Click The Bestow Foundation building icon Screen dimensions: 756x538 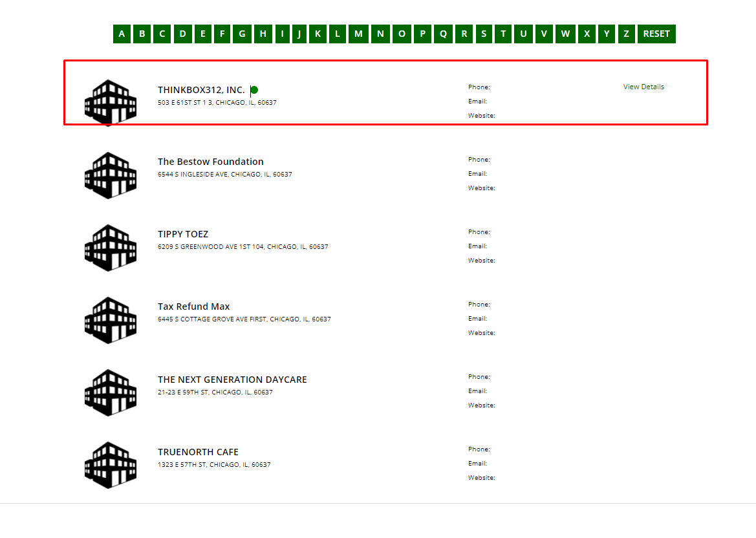point(111,175)
